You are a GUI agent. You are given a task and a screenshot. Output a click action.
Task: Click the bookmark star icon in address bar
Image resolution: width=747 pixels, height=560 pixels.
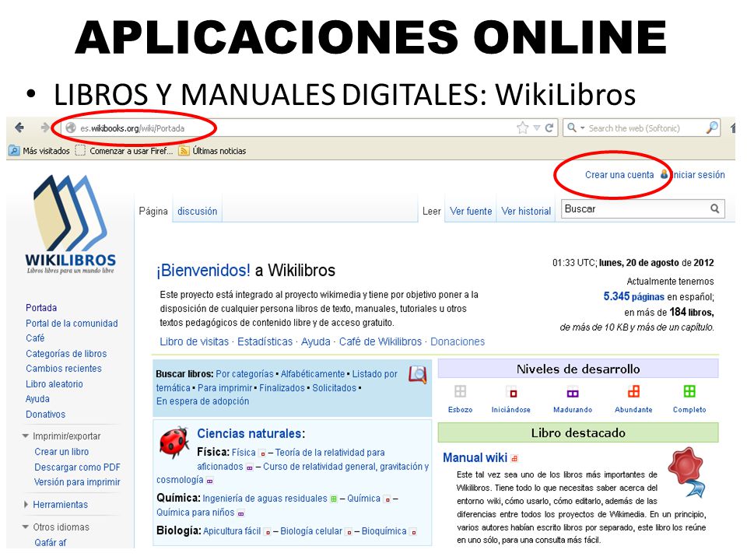point(523,128)
